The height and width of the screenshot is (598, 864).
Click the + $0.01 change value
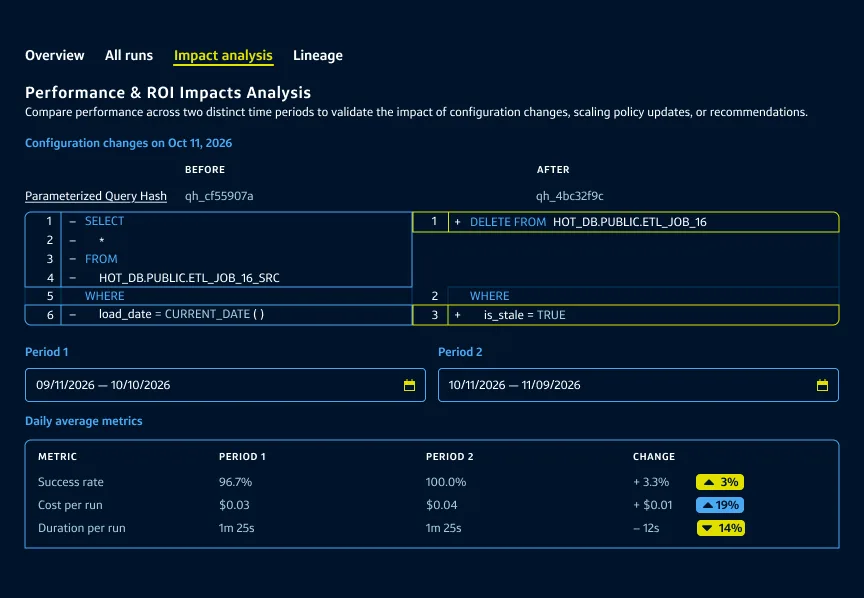pos(653,505)
